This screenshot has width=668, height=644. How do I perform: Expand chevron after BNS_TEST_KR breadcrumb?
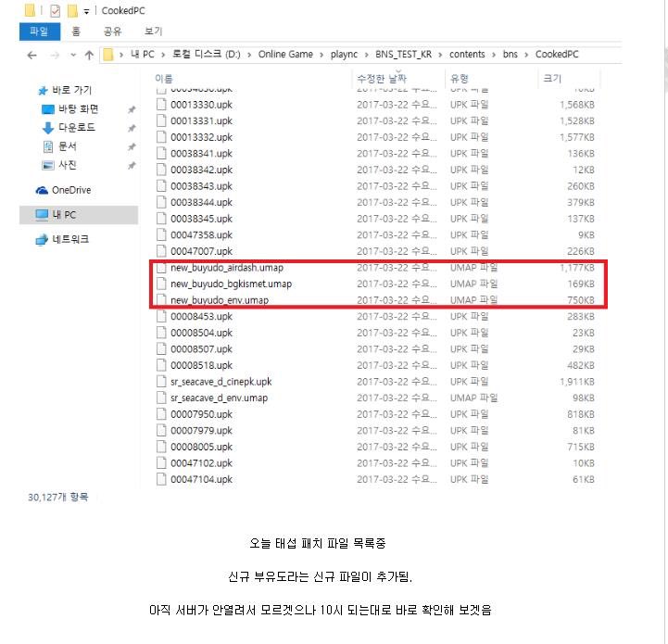coord(440,55)
